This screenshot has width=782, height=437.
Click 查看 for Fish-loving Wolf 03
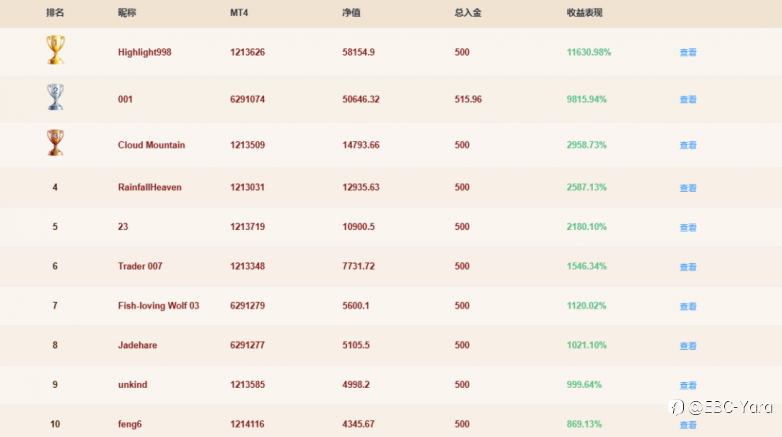[x=688, y=306]
